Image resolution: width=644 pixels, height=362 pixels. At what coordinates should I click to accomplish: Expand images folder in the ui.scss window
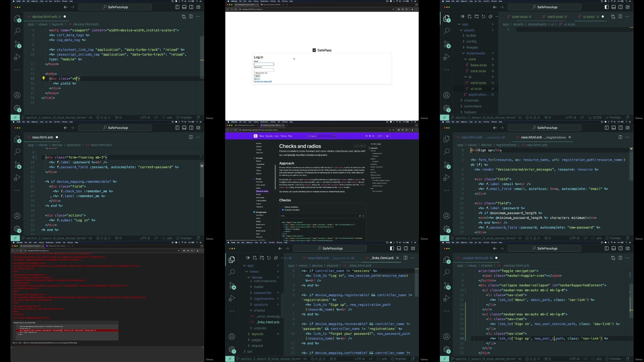pos(472,47)
